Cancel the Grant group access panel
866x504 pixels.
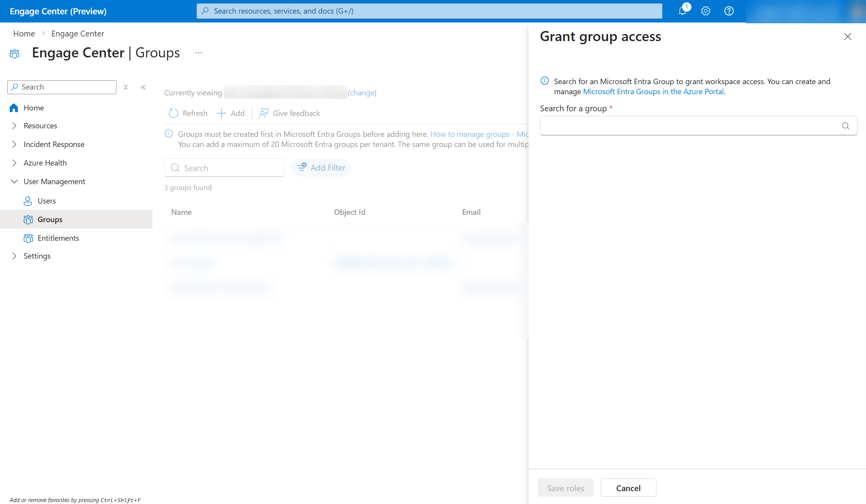(x=629, y=488)
